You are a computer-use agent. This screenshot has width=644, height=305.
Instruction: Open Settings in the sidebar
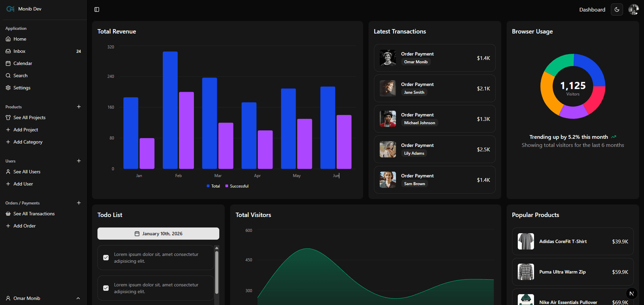(43, 88)
